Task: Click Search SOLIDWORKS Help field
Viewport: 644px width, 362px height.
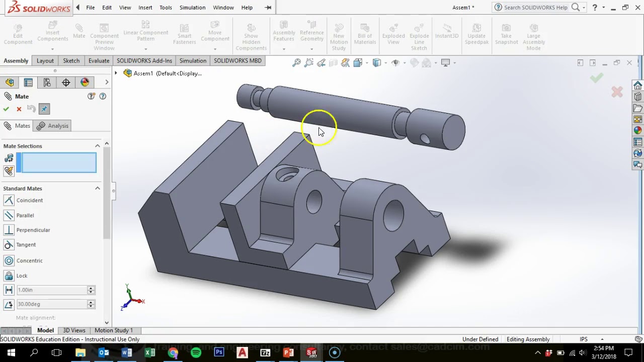Action: pyautogui.click(x=536, y=8)
